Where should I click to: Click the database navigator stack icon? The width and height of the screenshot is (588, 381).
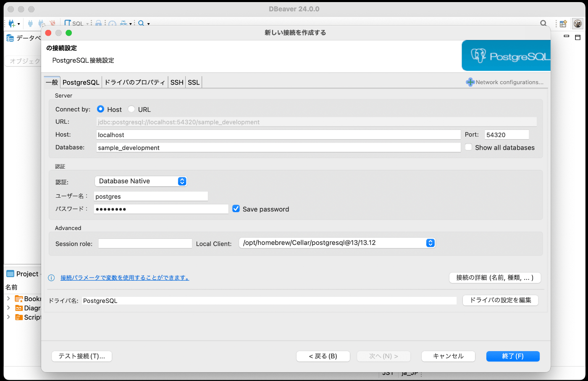[x=10, y=38]
